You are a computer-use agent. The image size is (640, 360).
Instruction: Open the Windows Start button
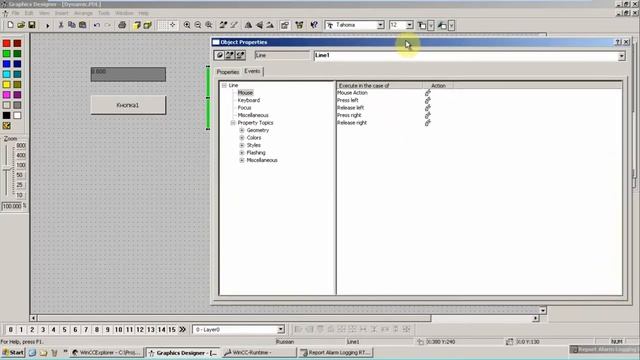click(13, 352)
